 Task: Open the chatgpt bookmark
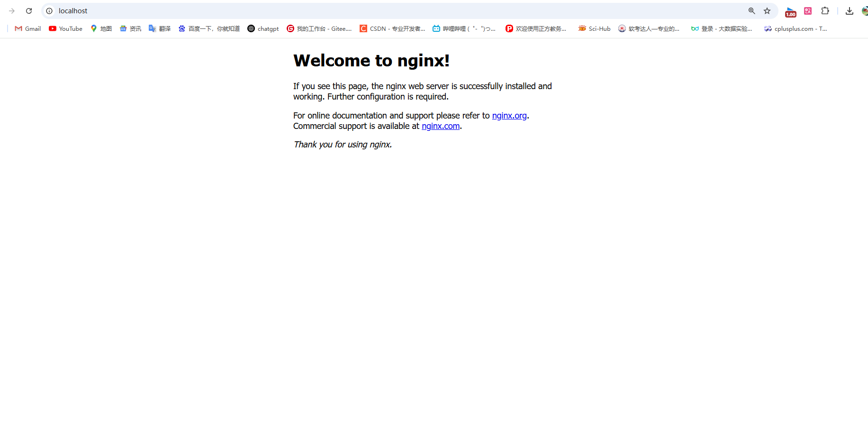click(263, 28)
